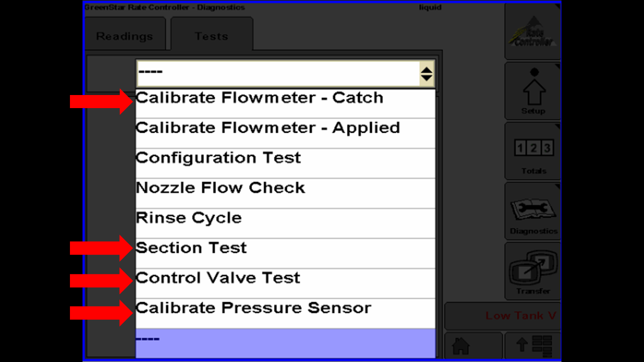Viewport: 644px width, 362px height.
Task: Open the Totals counter icon
Action: (533, 151)
